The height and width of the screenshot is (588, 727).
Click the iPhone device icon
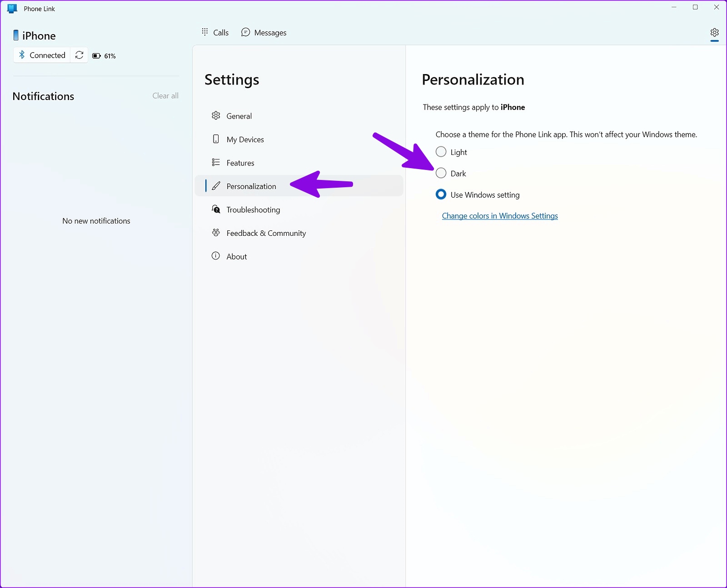[16, 35]
